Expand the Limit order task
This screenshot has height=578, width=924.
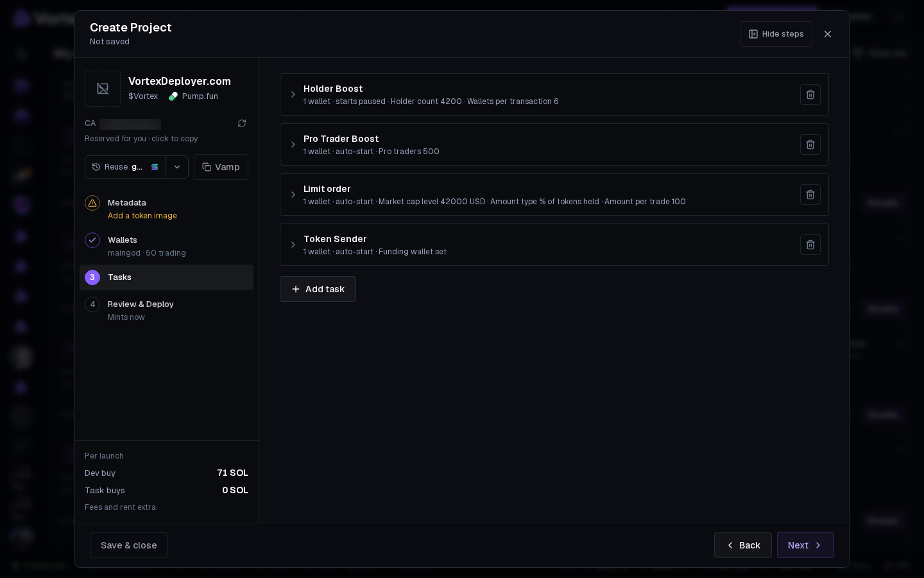[x=293, y=195]
